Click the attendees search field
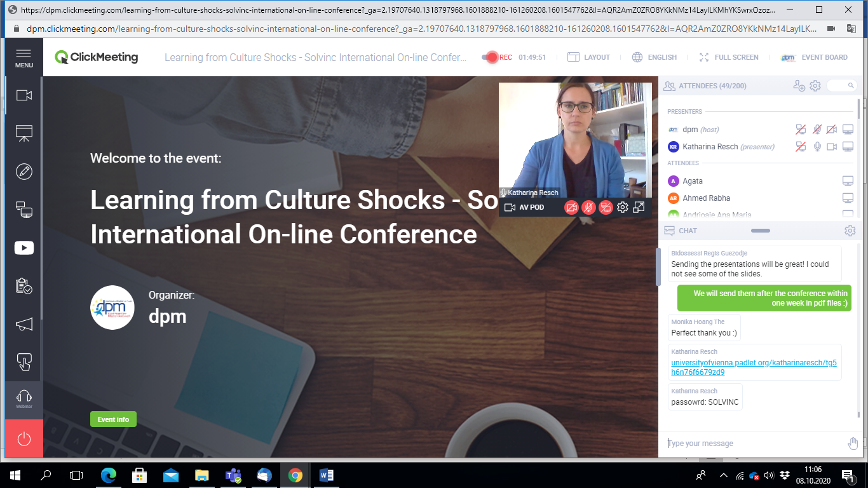The height and width of the screenshot is (488, 868). pyautogui.click(x=841, y=85)
